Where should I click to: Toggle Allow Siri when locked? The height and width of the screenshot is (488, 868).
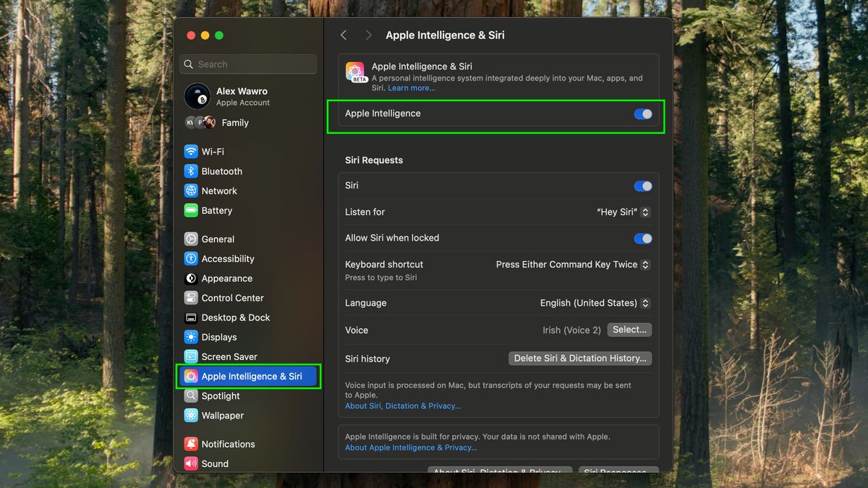click(642, 238)
